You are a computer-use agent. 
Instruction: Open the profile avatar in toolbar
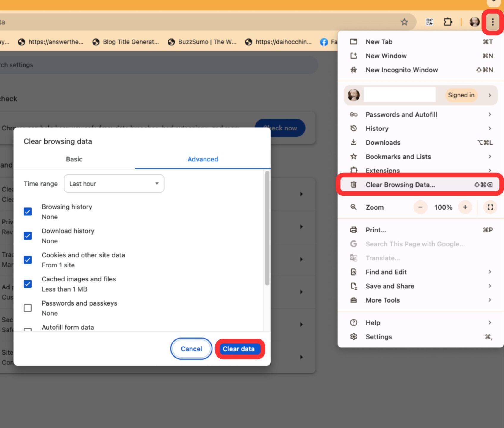click(x=474, y=22)
